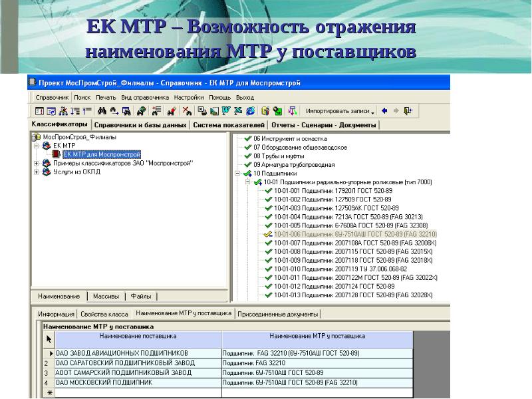
Task: Expand the Услуги из ОКПД node
Action: [36, 171]
